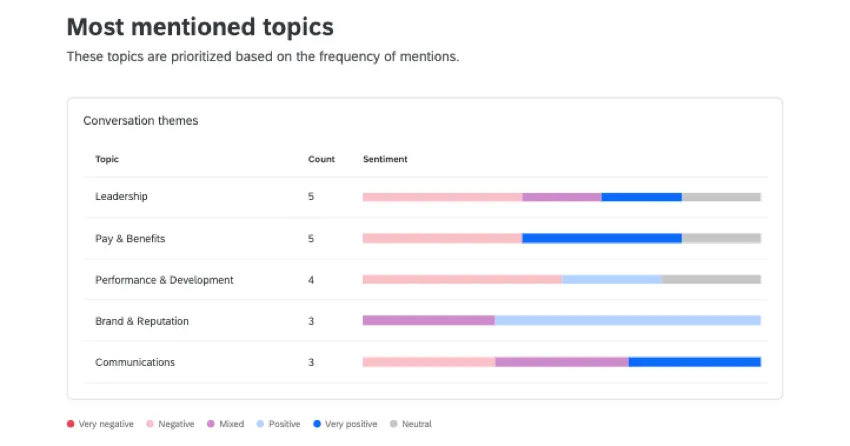Open the Performance & Development topic
The height and width of the screenshot is (446, 850).
pos(164,280)
